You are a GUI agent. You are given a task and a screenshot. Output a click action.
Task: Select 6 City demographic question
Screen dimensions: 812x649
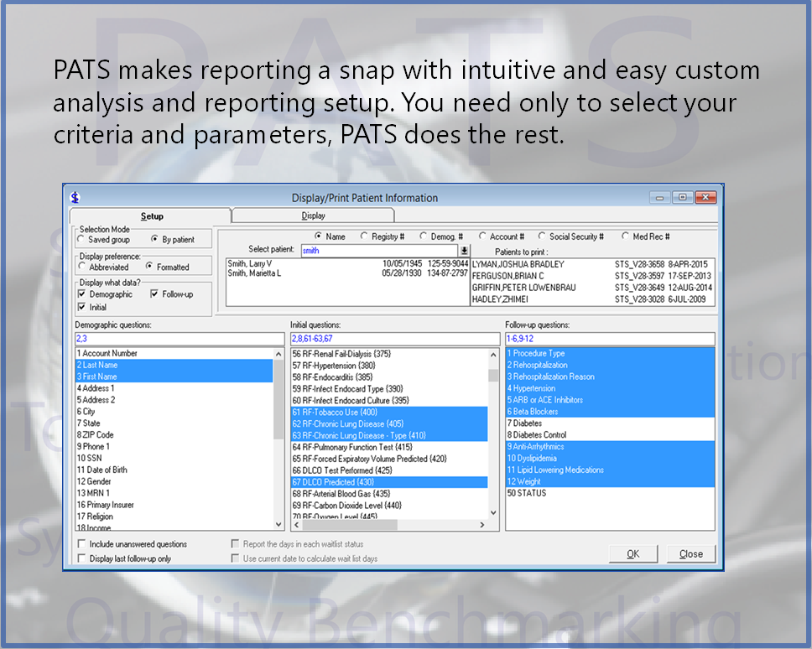click(x=174, y=412)
